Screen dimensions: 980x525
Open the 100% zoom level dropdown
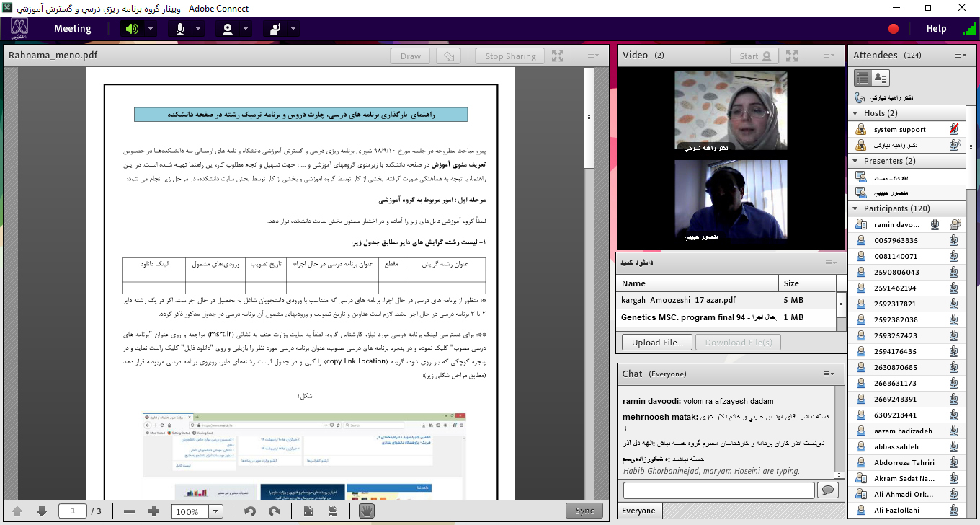pyautogui.click(x=215, y=511)
